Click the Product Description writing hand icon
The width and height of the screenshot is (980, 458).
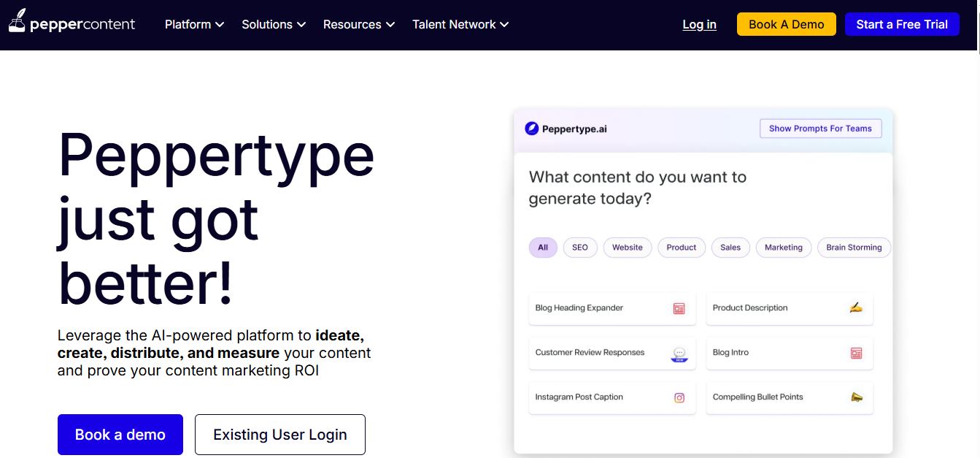pyautogui.click(x=856, y=308)
